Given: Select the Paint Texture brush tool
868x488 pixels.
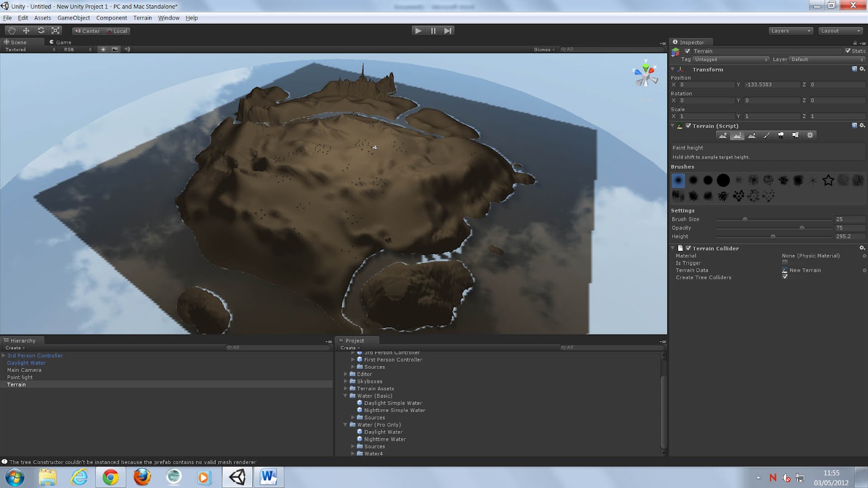Looking at the screenshot, I should click(x=767, y=135).
